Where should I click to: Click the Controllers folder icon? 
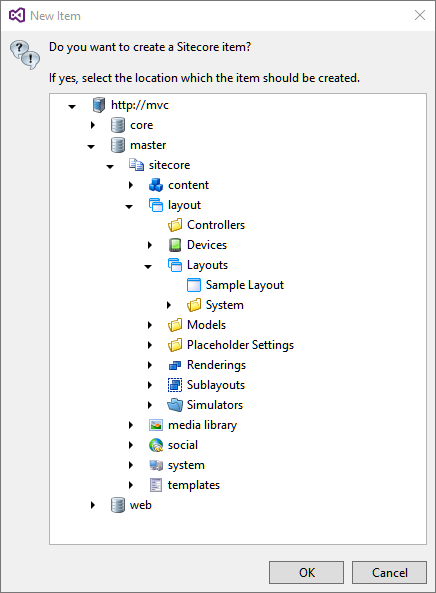tap(175, 225)
